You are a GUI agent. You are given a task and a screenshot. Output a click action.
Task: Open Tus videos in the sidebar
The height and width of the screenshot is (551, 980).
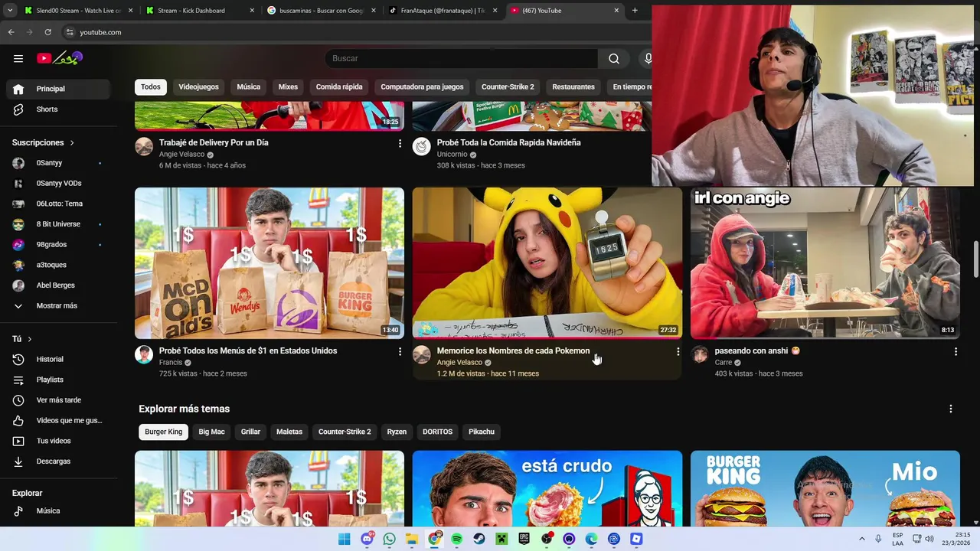coord(58,441)
